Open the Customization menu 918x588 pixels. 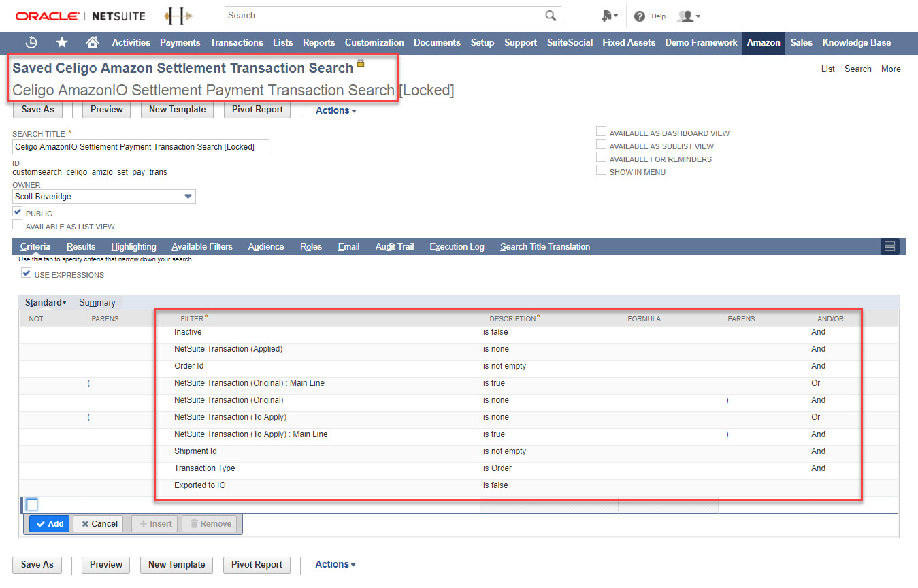point(374,42)
